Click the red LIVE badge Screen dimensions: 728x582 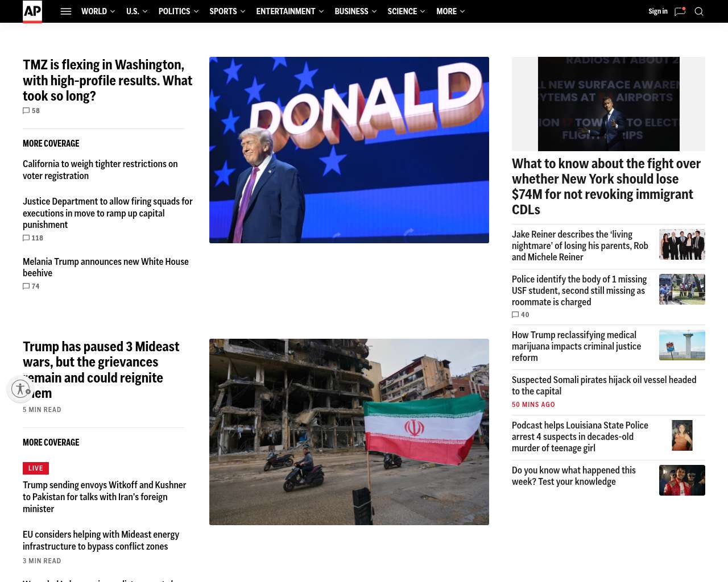36,468
